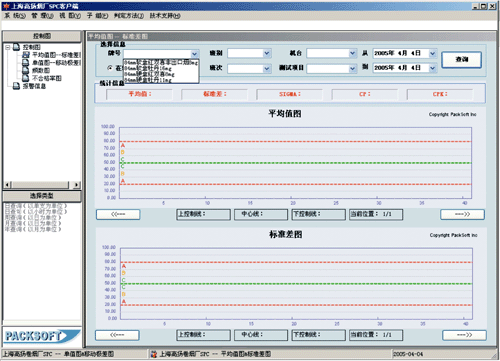Open the 管理 menu
Viewport: 500px width, 361px height.
pyautogui.click(x=42, y=16)
